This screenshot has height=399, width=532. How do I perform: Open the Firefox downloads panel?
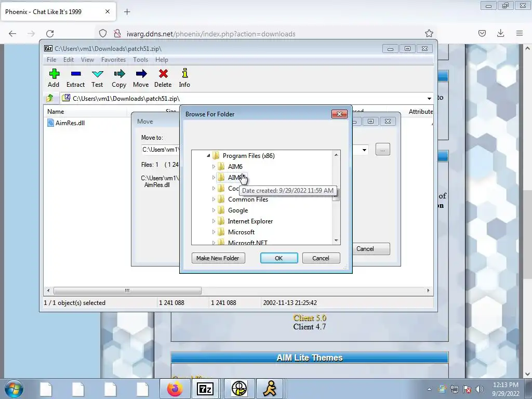500,33
